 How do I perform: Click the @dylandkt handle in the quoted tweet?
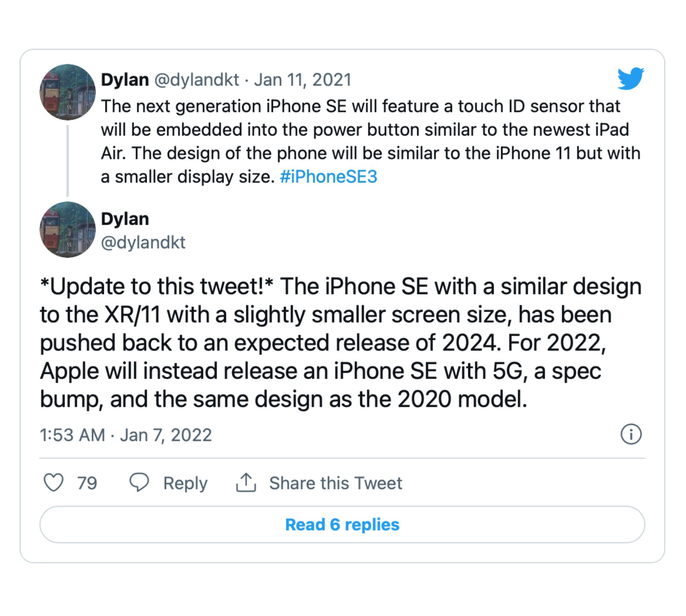(x=196, y=80)
